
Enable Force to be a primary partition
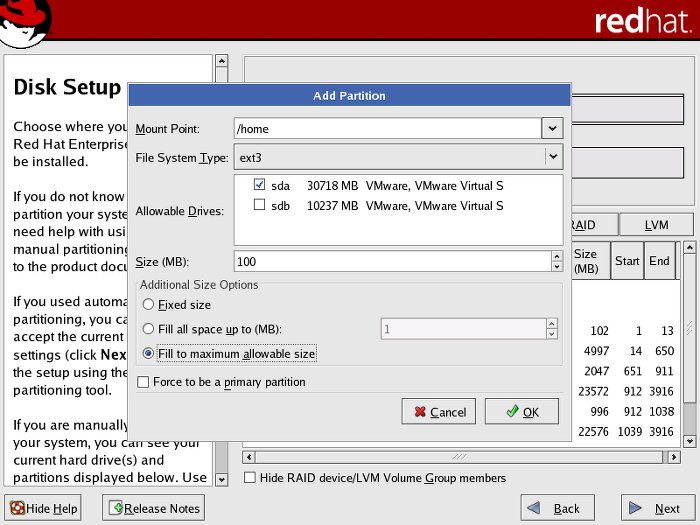(x=143, y=382)
